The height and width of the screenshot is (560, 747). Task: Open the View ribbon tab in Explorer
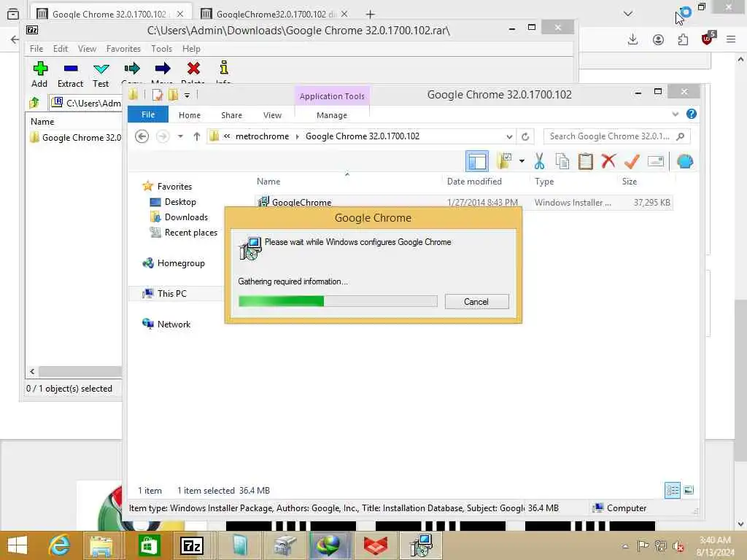(273, 115)
